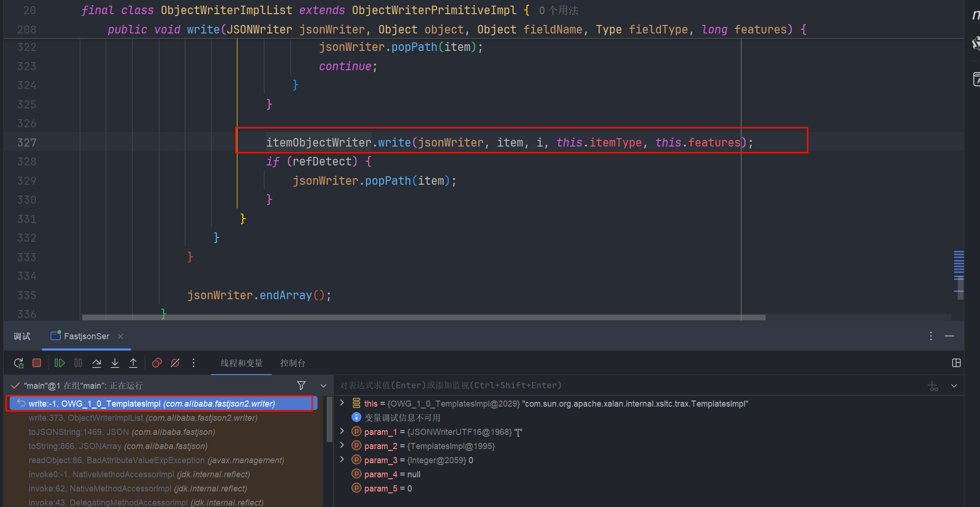Click the 变量调试信息不可用 info icon
980x507 pixels.
click(x=356, y=417)
